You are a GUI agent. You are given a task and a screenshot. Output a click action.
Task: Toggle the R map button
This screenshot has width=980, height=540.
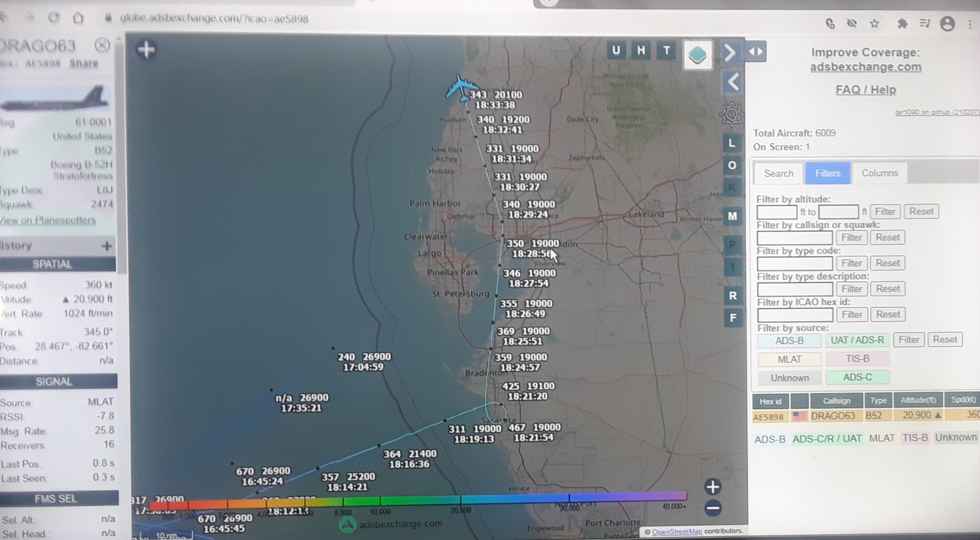click(x=733, y=296)
